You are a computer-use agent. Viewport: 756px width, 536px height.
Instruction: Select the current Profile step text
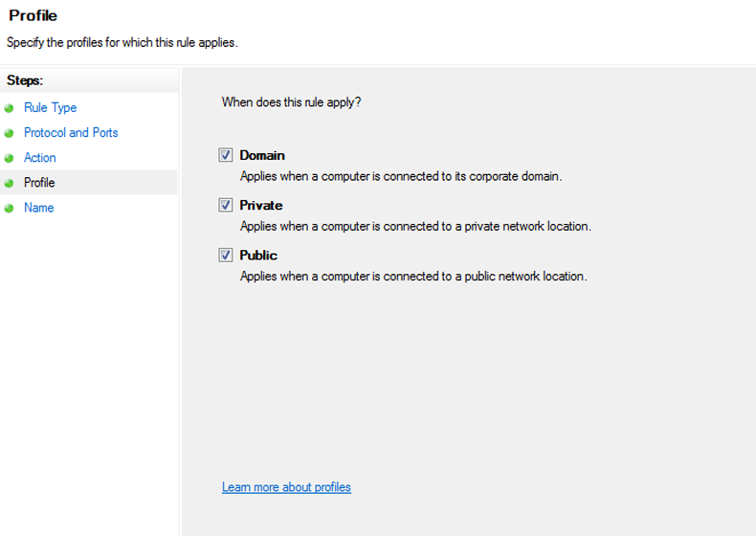point(39,183)
